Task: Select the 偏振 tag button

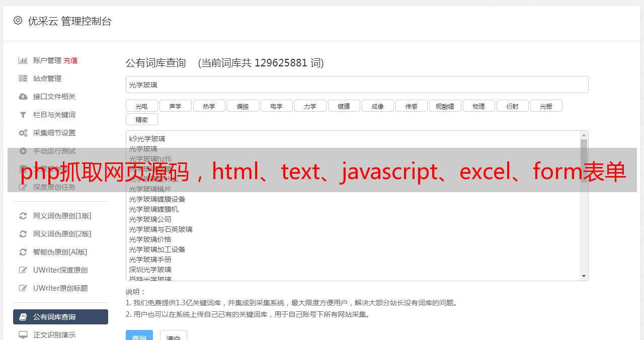Action: [x=243, y=106]
